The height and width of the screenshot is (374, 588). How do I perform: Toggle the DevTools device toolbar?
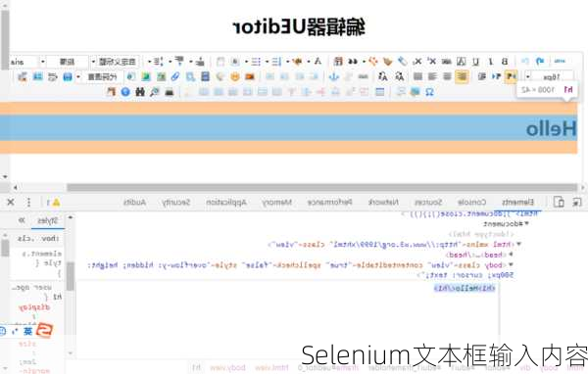click(559, 203)
